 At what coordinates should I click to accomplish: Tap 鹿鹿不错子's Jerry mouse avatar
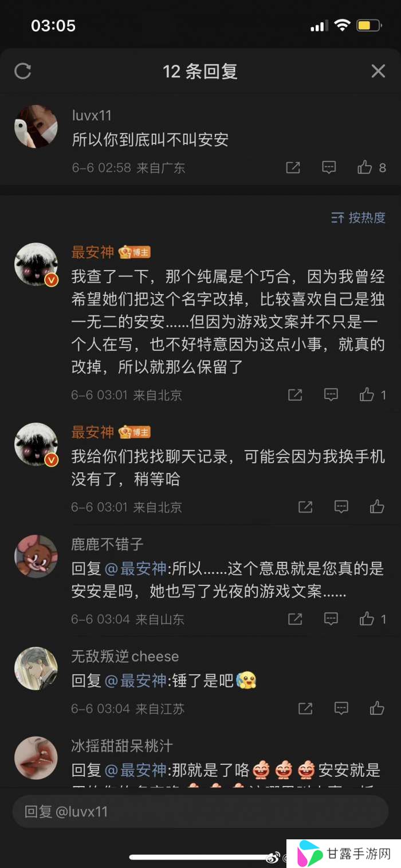click(x=36, y=556)
